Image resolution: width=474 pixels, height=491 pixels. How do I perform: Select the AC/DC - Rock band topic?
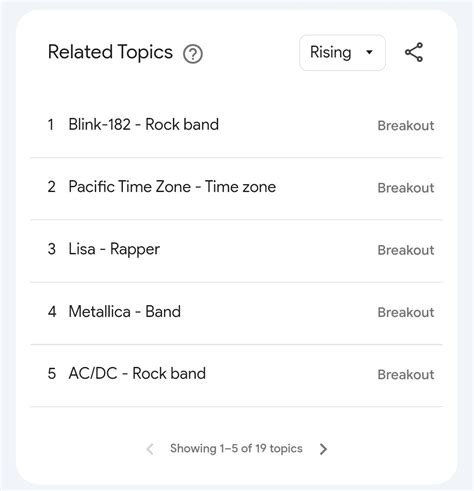[x=137, y=374]
